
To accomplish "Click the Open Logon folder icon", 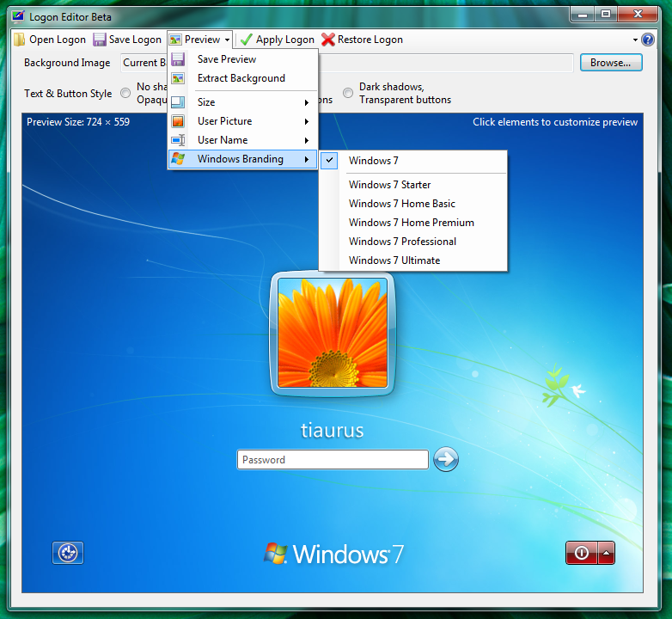I will point(19,40).
